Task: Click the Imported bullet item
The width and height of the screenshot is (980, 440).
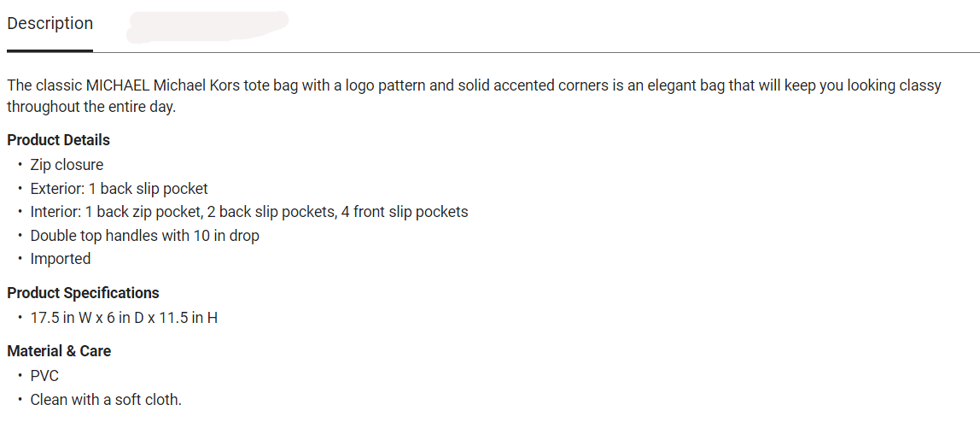Action: 61,259
